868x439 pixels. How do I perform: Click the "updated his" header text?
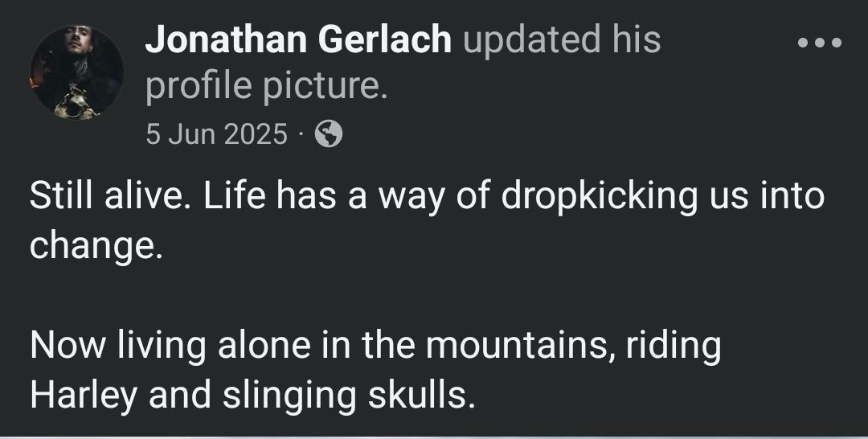(x=563, y=40)
